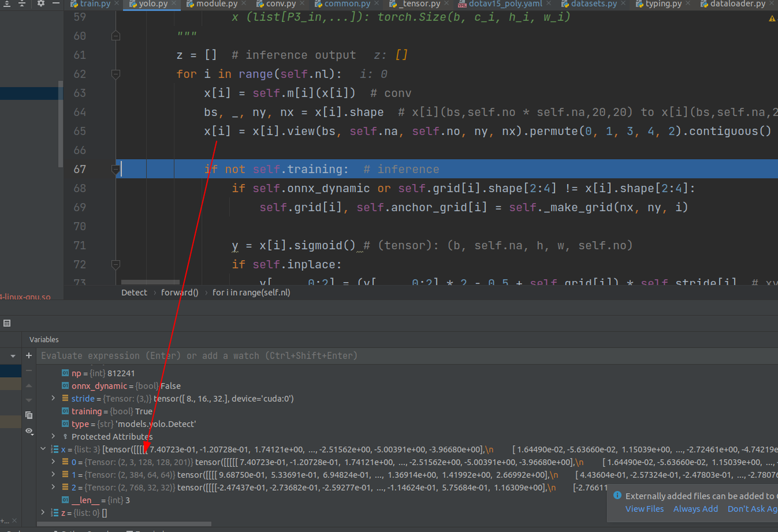Open the module.py tab
Viewport: 778px width, 532px height.
(216, 4)
